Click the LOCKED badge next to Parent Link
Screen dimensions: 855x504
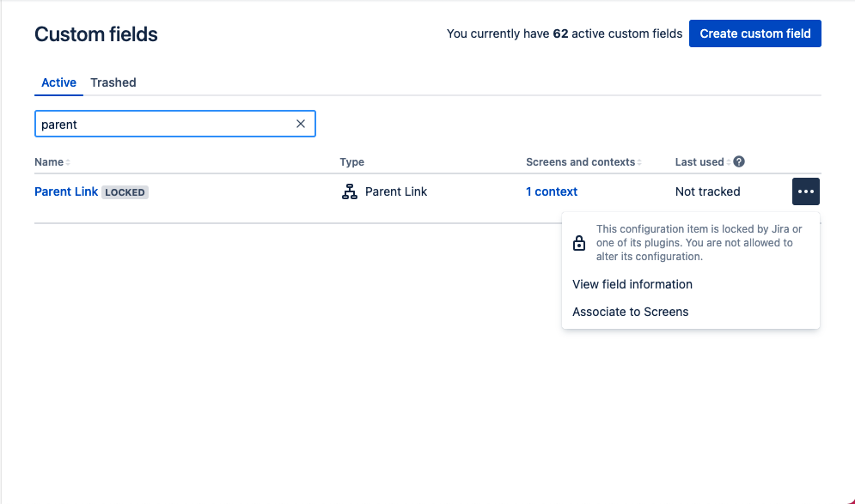click(125, 192)
